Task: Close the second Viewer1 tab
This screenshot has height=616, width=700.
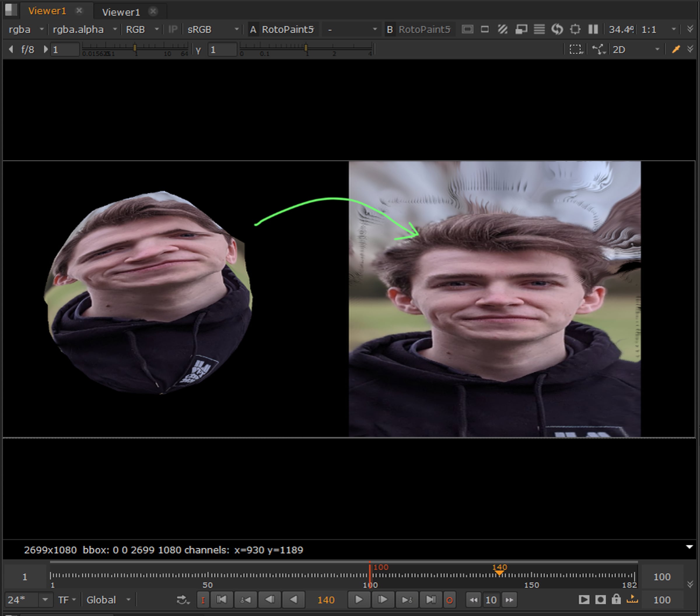Action: tap(153, 12)
